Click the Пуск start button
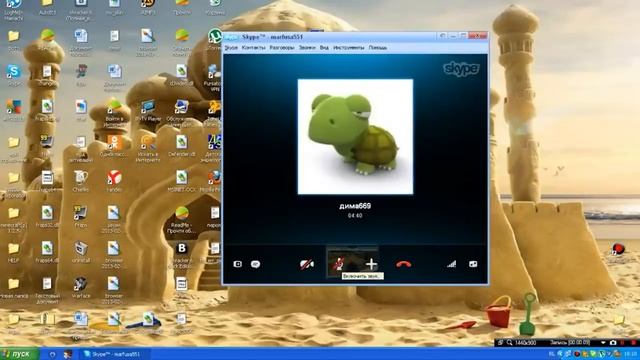Viewport: 640px width, 360px height. pyautogui.click(x=20, y=354)
